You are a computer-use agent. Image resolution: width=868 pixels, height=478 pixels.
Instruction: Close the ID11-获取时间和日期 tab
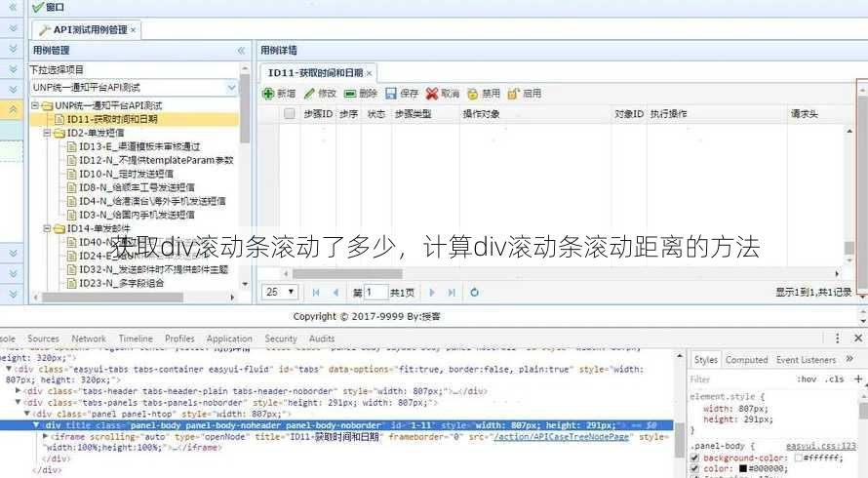point(370,73)
